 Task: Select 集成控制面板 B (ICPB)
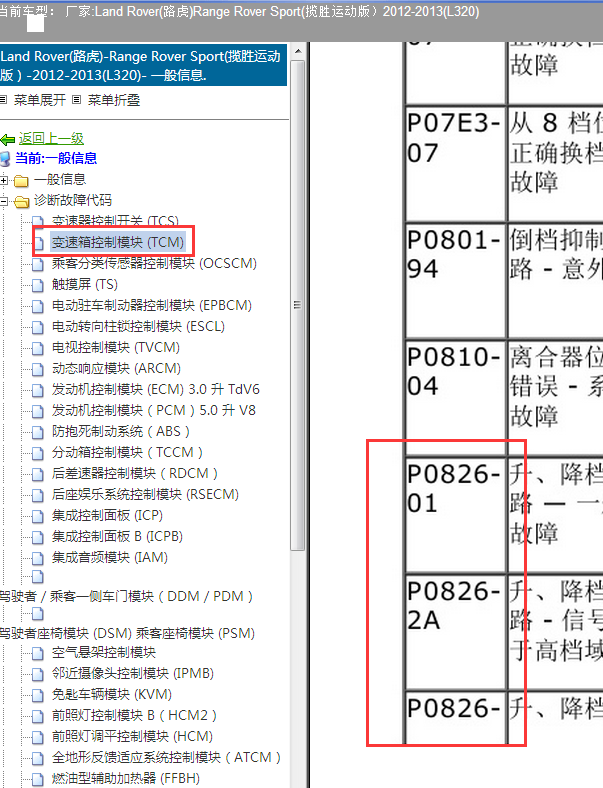[117, 537]
